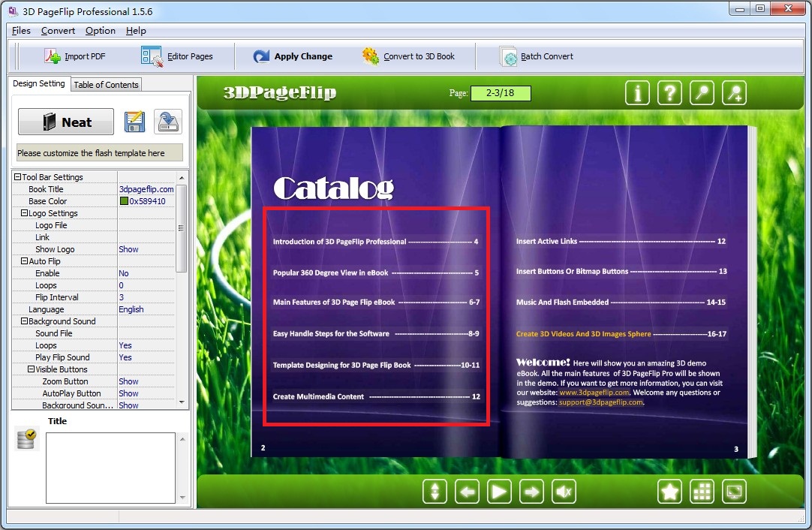Open the www.3dpageflip.com website link
The image size is (812, 530).
pyautogui.click(x=594, y=393)
